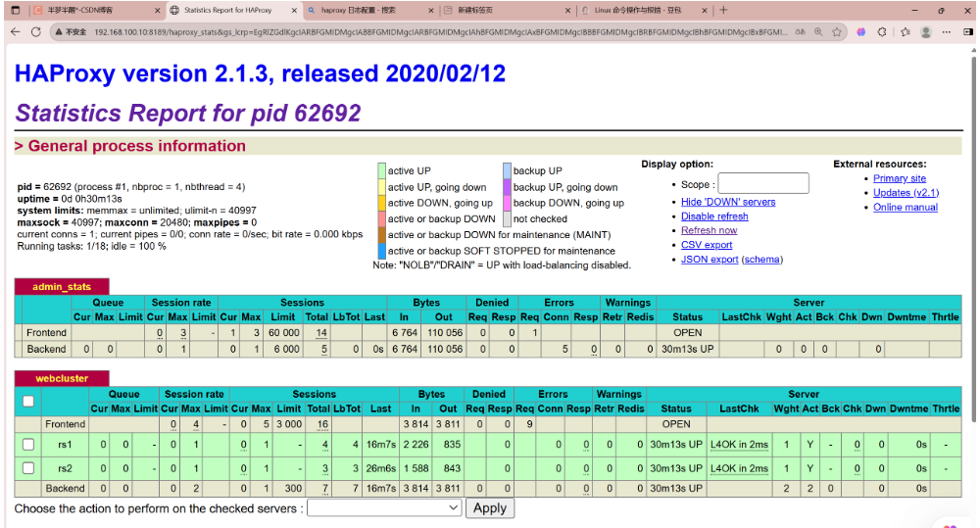980x528 pixels.
Task: Open the Updates (v2.1) link
Action: (906, 192)
